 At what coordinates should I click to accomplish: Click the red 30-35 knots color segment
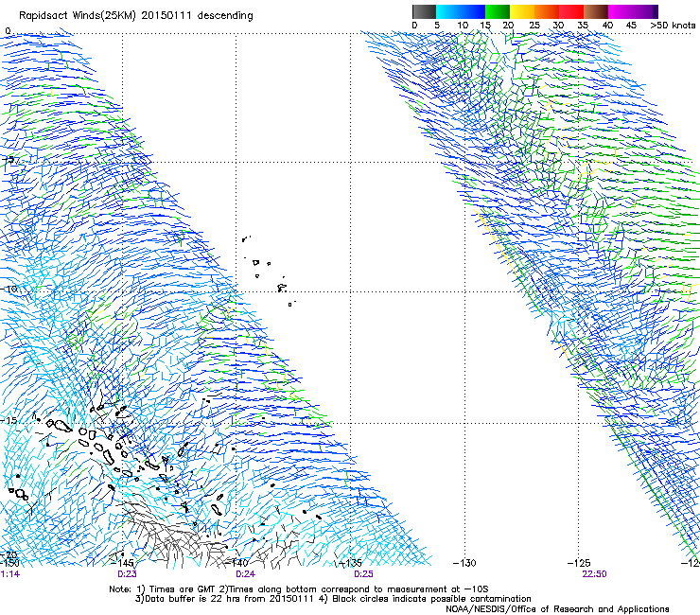click(x=571, y=11)
